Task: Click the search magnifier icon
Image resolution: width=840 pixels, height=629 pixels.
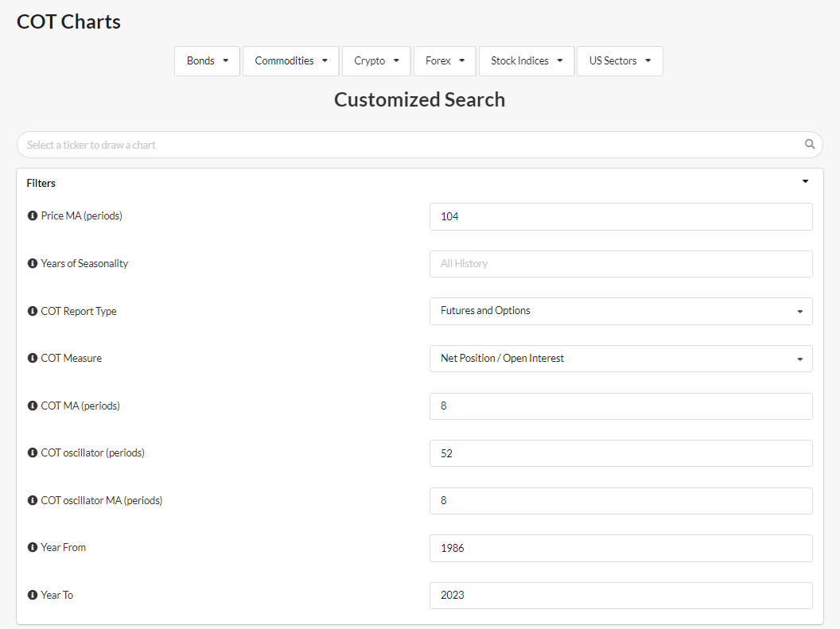Action: (810, 145)
